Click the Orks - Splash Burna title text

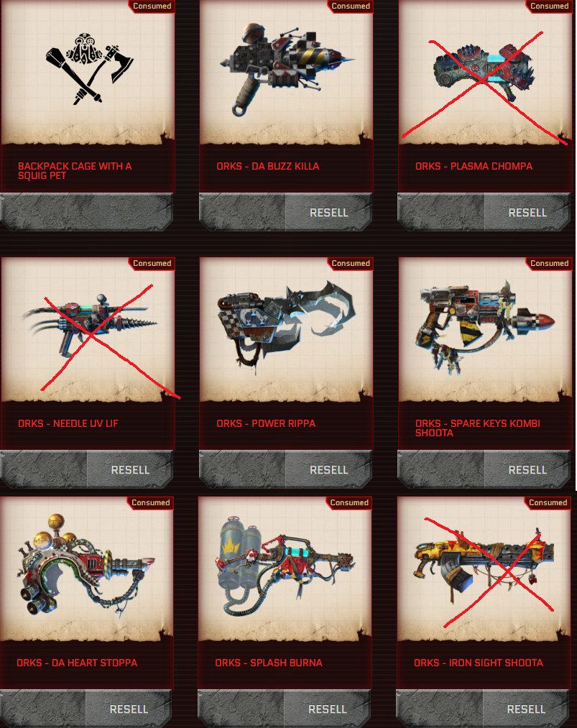click(x=269, y=663)
